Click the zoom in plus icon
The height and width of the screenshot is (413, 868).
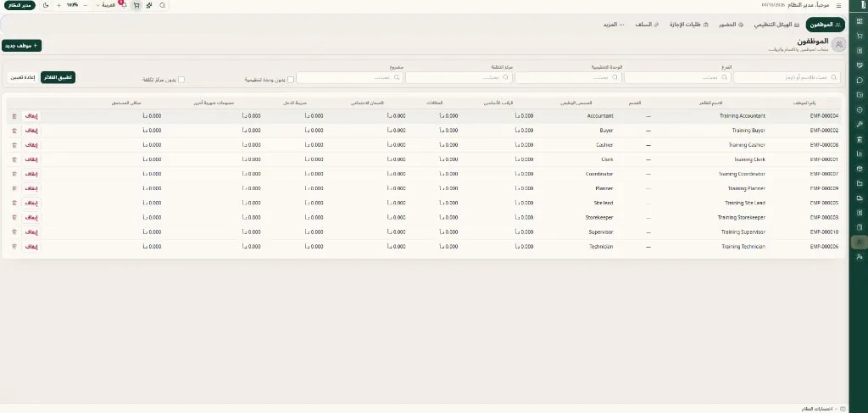click(x=59, y=5)
